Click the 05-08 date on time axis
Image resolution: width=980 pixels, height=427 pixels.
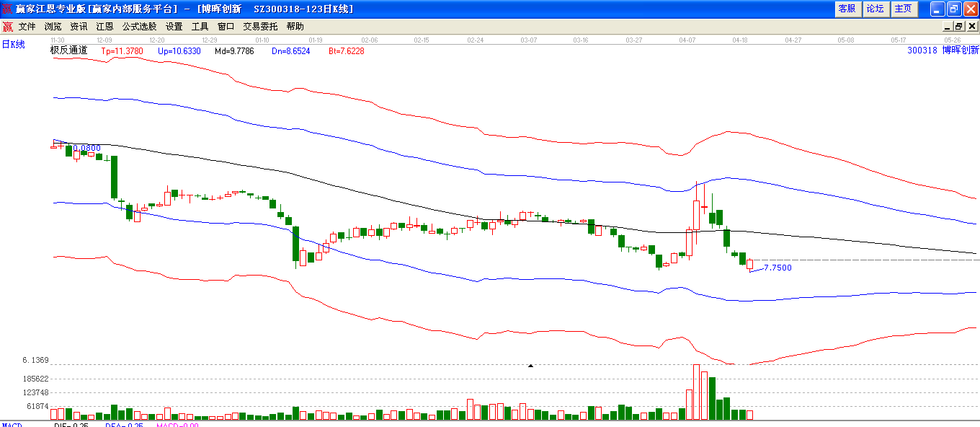[x=846, y=40]
